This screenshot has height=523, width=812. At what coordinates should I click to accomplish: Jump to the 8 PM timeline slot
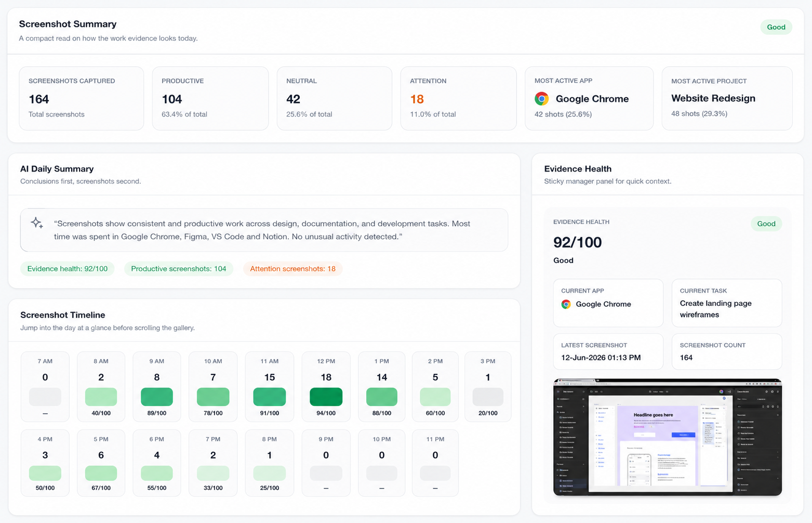(x=270, y=463)
